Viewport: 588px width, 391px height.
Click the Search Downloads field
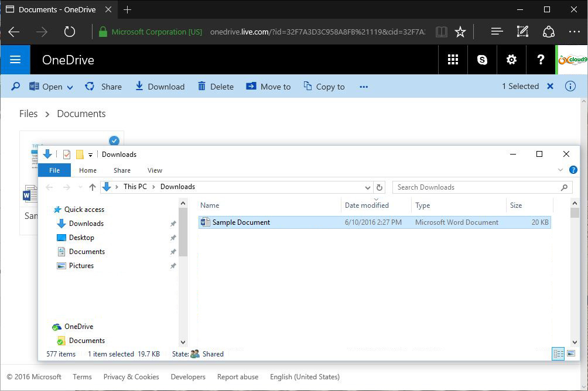(482, 187)
